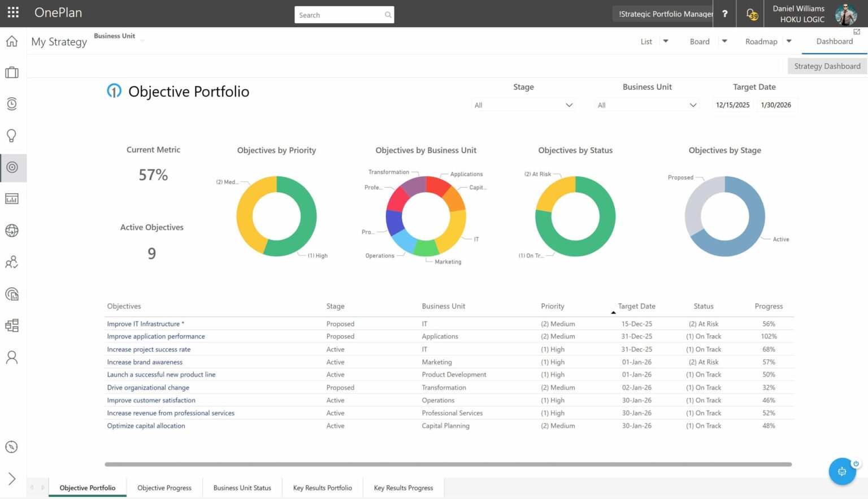
Task: Open the Improve IT Infrastructure objective link
Action: [145, 323]
